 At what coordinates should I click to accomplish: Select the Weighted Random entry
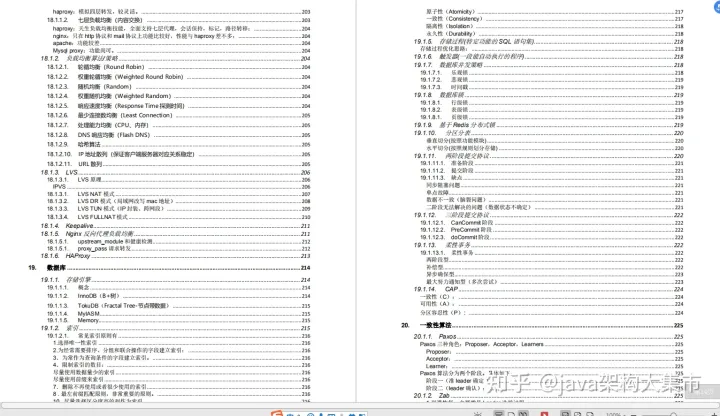point(179,96)
